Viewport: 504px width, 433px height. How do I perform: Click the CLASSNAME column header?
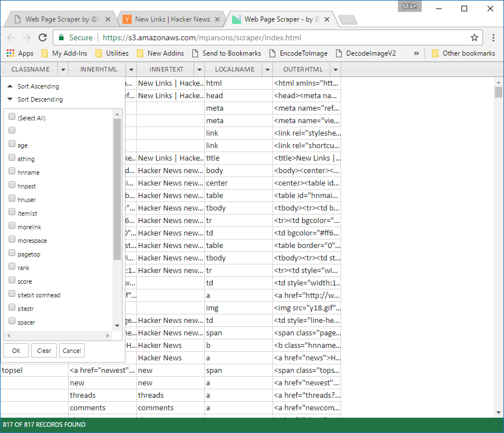pos(30,69)
